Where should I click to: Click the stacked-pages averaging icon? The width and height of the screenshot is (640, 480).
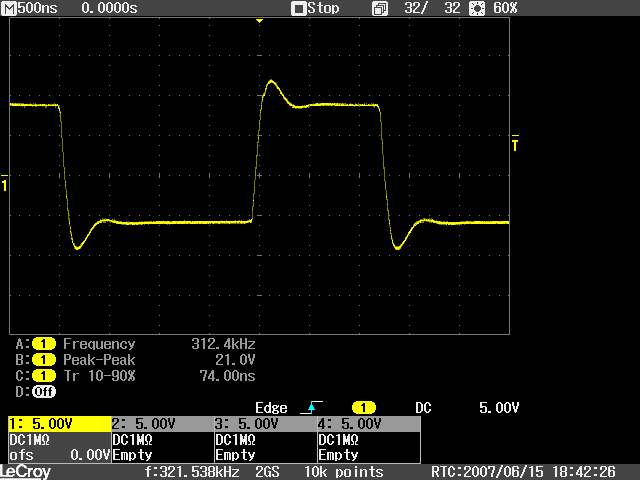[380, 9]
